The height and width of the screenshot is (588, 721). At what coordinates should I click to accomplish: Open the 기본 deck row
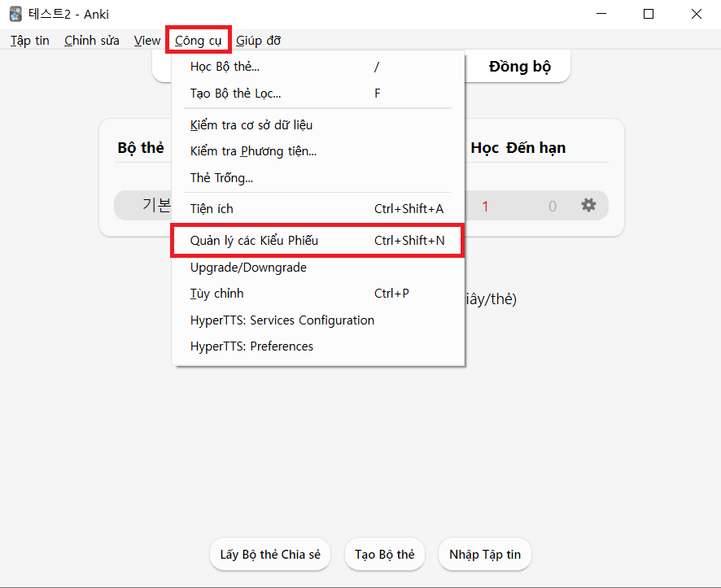pyautogui.click(x=156, y=205)
